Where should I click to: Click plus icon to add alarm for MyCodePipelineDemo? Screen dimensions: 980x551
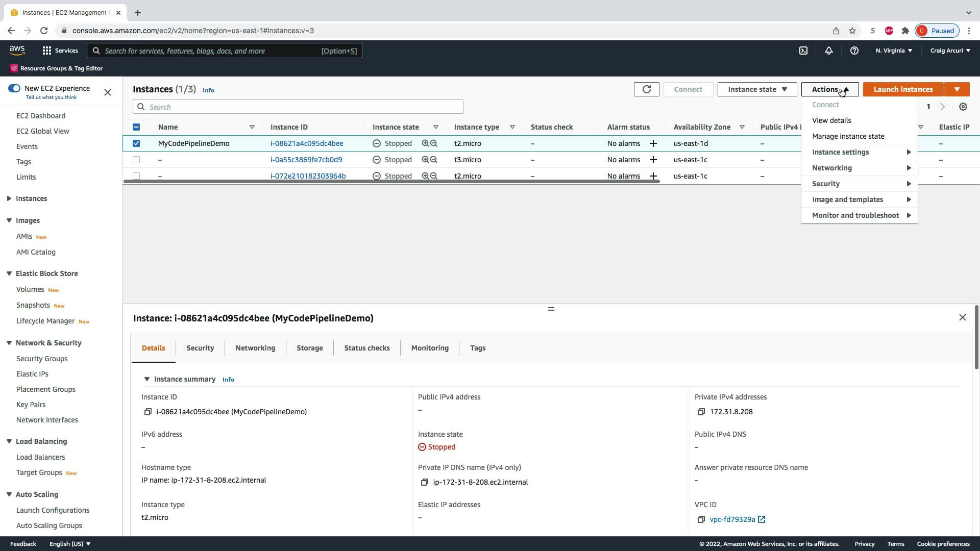pyautogui.click(x=653, y=143)
